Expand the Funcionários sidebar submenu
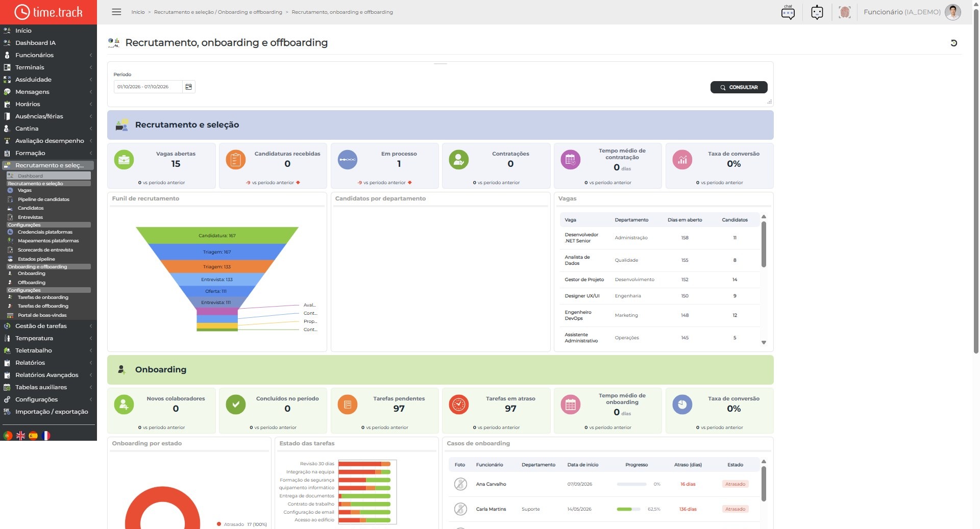This screenshot has height=529, width=980. click(48, 55)
